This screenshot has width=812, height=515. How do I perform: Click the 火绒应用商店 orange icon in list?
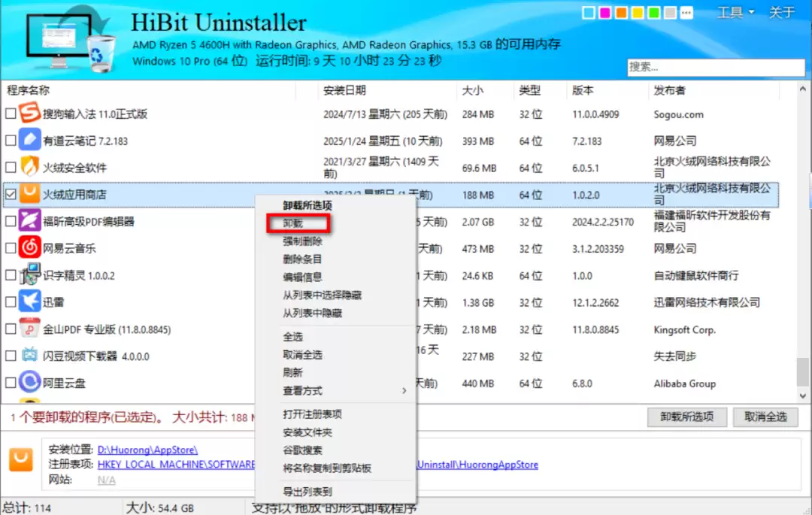29,193
